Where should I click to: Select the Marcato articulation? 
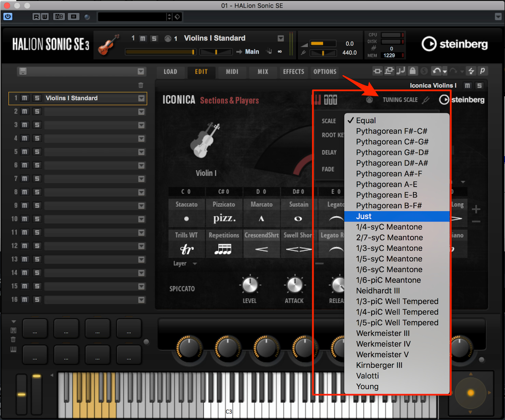point(261,213)
